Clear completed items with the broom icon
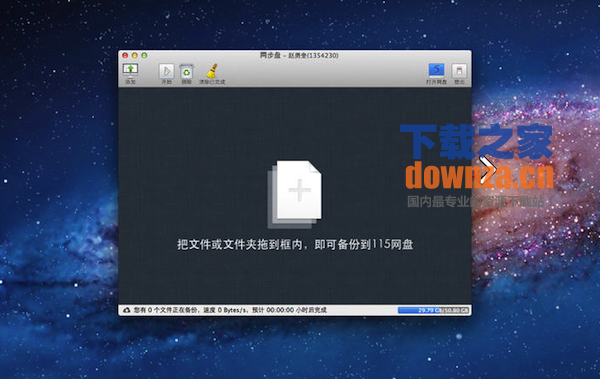The width and height of the screenshot is (600, 379). point(212,71)
